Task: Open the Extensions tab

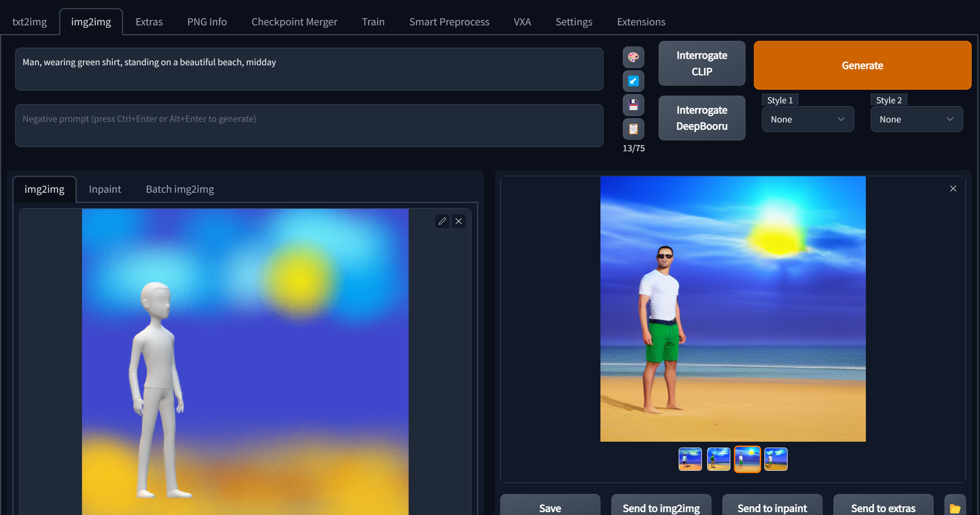Action: 641,22
